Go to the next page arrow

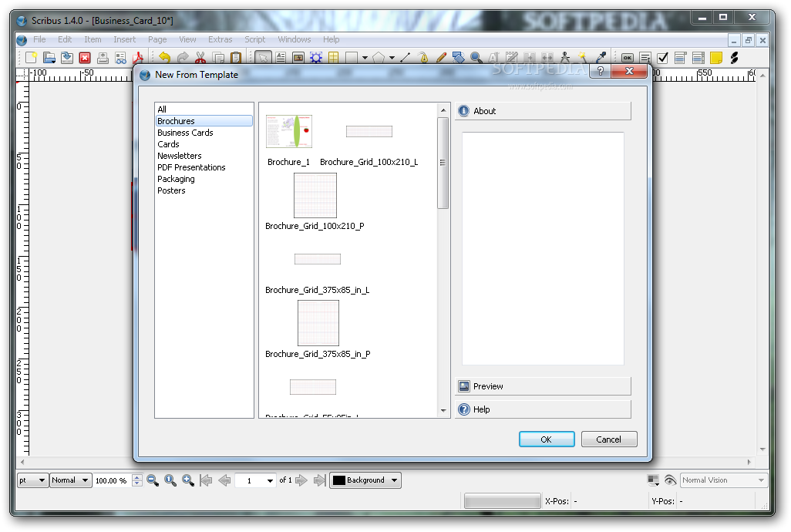301,480
